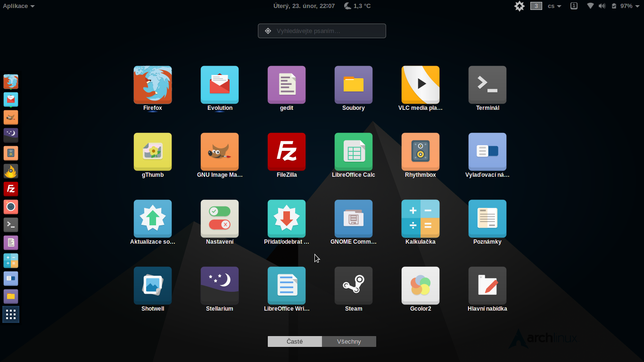Open Stellarium in the app grid
The width and height of the screenshot is (644, 362).
pos(220,286)
